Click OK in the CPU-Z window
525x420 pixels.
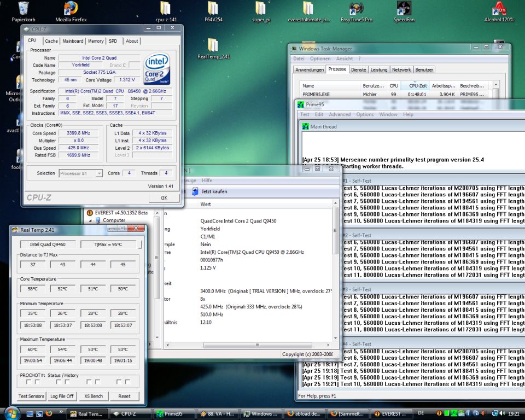click(164, 198)
